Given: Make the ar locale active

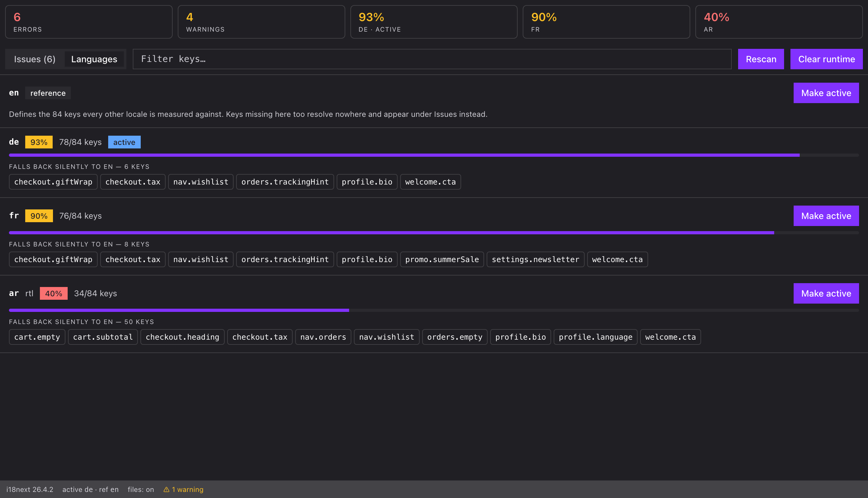Looking at the screenshot, I should (826, 293).
